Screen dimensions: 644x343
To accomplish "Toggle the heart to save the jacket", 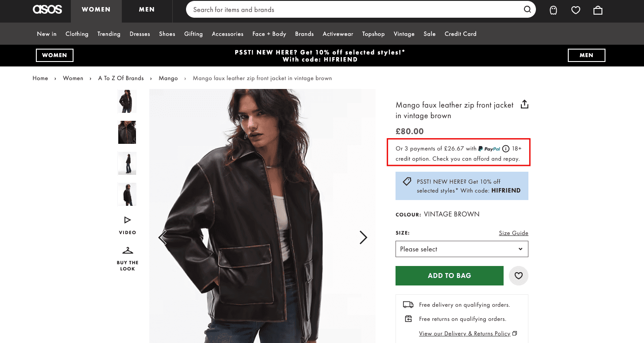I will point(518,276).
